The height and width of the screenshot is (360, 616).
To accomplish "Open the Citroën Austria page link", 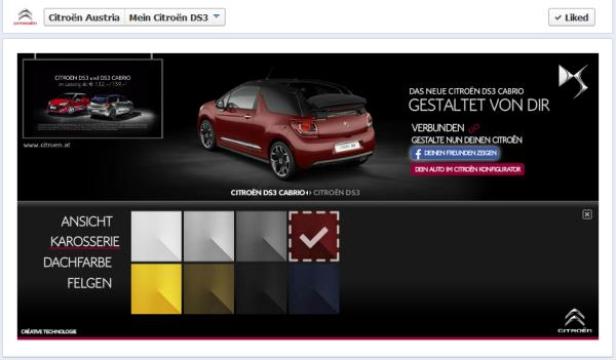I will coord(84,18).
